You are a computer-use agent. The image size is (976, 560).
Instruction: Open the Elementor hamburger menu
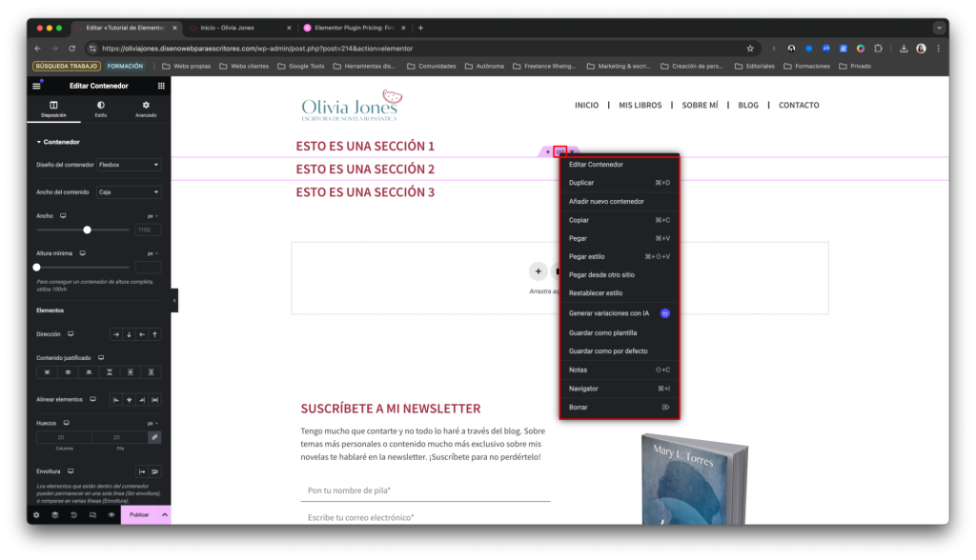[37, 86]
